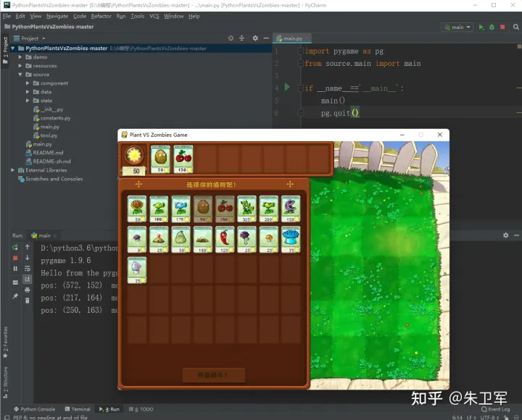This screenshot has width=522, height=420.
Task: Expand the data folder
Action: point(28,92)
